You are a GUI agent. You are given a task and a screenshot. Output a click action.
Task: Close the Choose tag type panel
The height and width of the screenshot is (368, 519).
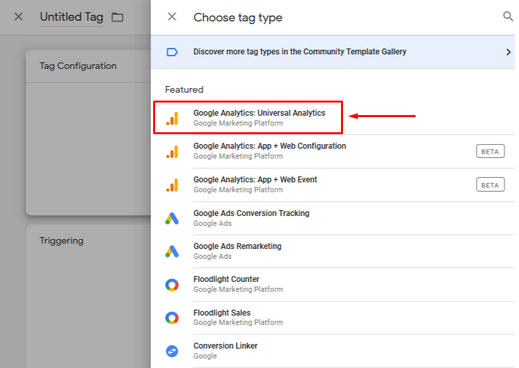click(172, 17)
